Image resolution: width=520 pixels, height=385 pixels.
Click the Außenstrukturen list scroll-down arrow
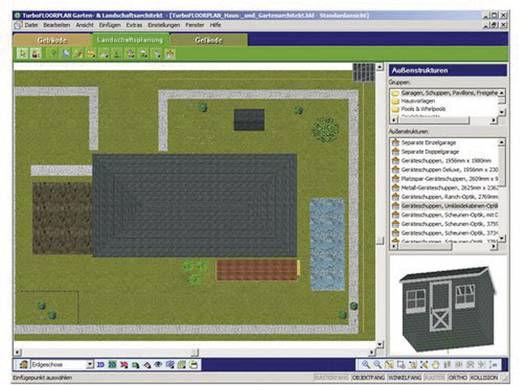(x=501, y=238)
